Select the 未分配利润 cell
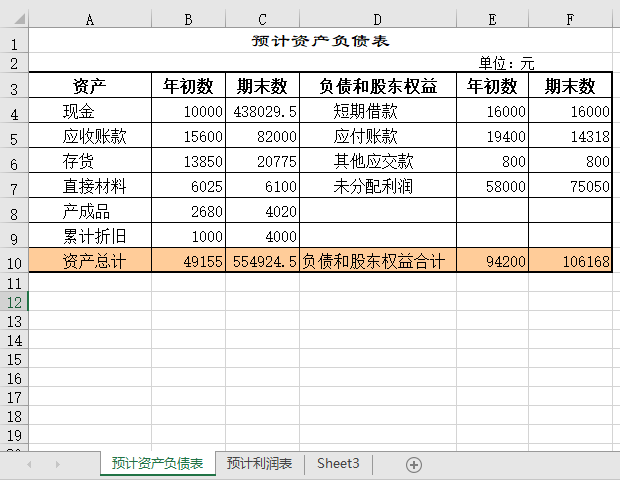Viewport: 620px width, 480px height. (x=377, y=187)
